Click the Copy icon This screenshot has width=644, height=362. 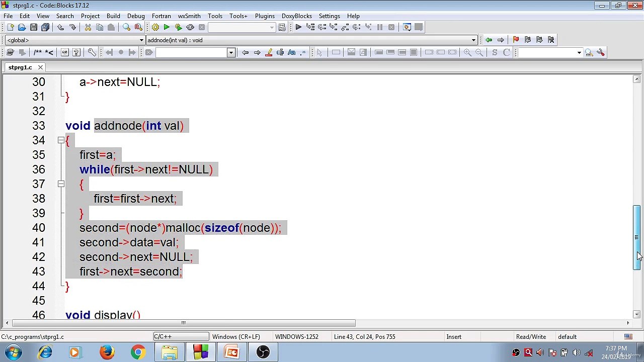coord(99,27)
